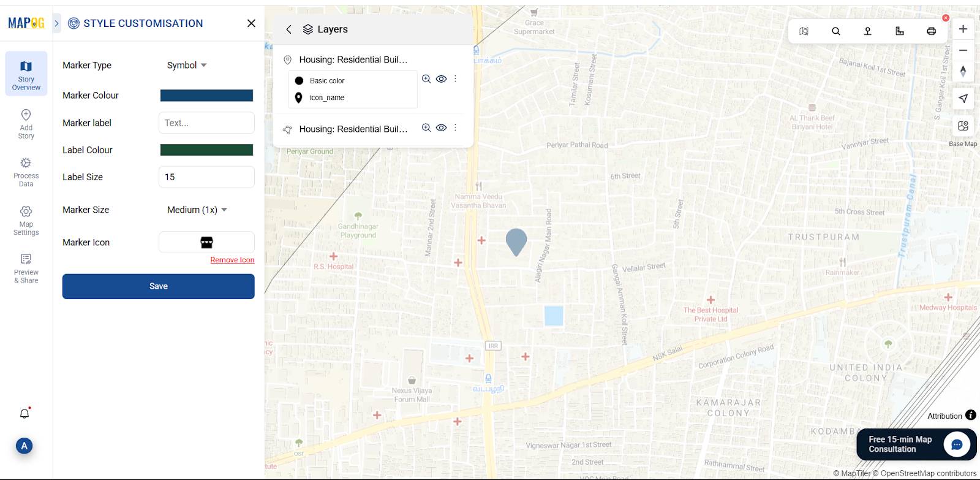Click the MAPOG logo

click(x=26, y=23)
